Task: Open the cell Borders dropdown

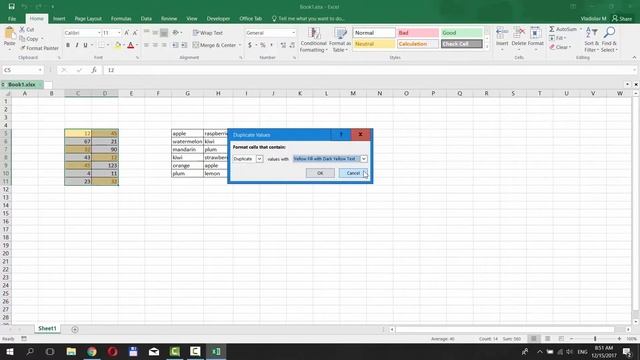Action: [x=108, y=45]
